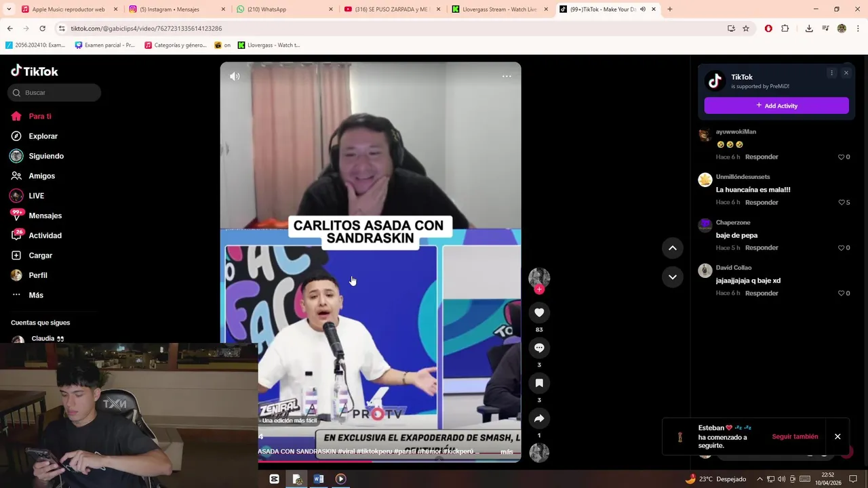Screen dimensions: 868x488
Task: Open the Amigos page
Action: (x=33, y=176)
